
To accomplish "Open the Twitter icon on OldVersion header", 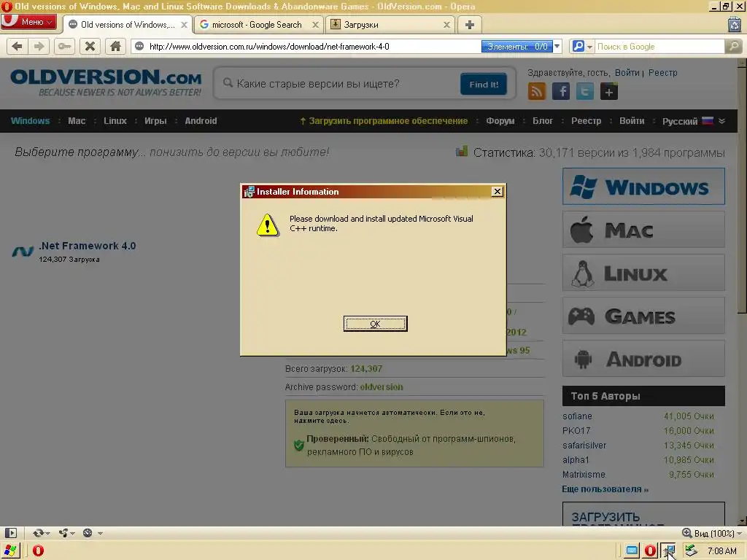I will (x=584, y=91).
